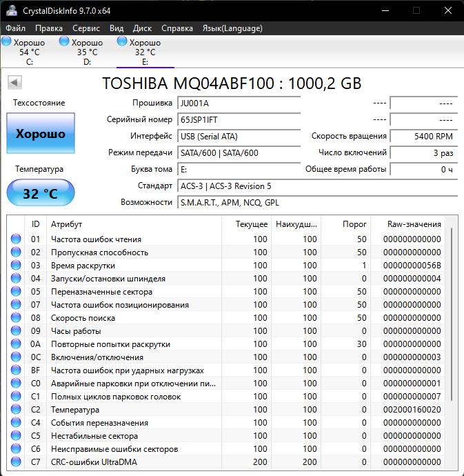Screen dimensions: 464x476
Task: Click status orb for attribute 09 Часы работы
Action: tap(16, 331)
